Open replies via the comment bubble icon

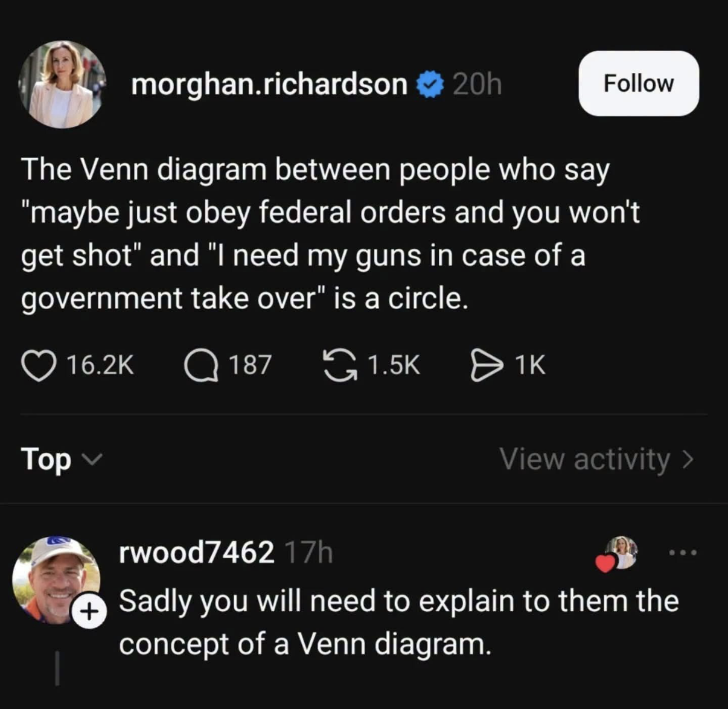pos(202,366)
